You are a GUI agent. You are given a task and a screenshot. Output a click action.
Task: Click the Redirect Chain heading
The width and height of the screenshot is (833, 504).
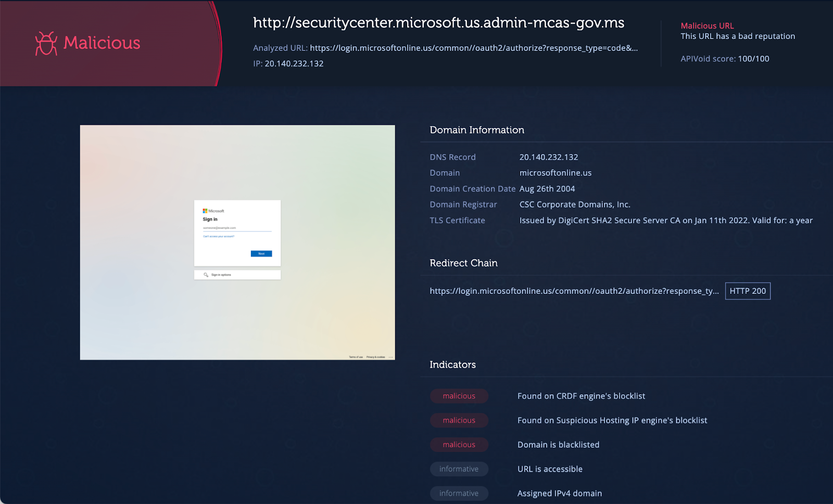(463, 263)
